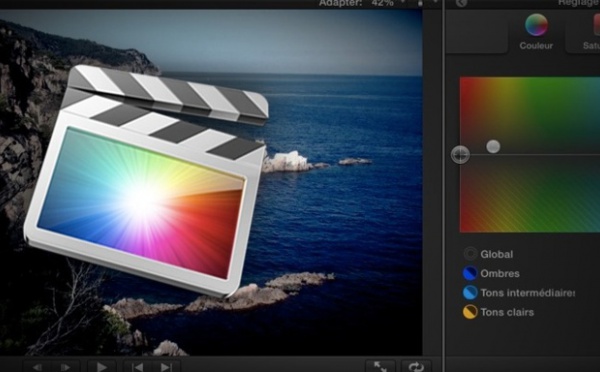This screenshot has width=600, height=372.
Task: Switch to the Couleur tab
Action: (536, 32)
